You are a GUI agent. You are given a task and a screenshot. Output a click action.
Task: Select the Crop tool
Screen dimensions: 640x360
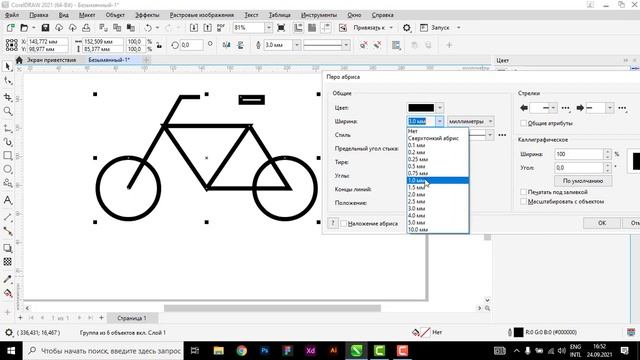pyautogui.click(x=7, y=97)
